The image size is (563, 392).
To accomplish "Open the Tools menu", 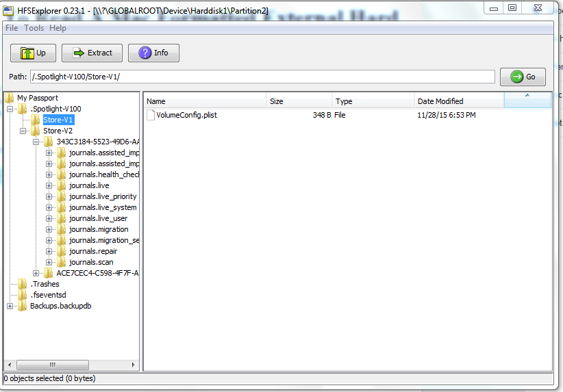I will pyautogui.click(x=34, y=28).
